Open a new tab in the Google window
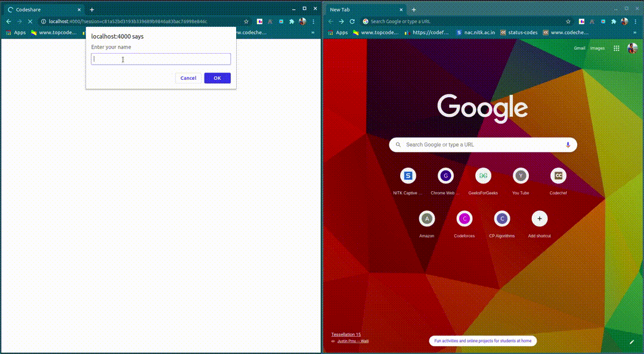 414,10
